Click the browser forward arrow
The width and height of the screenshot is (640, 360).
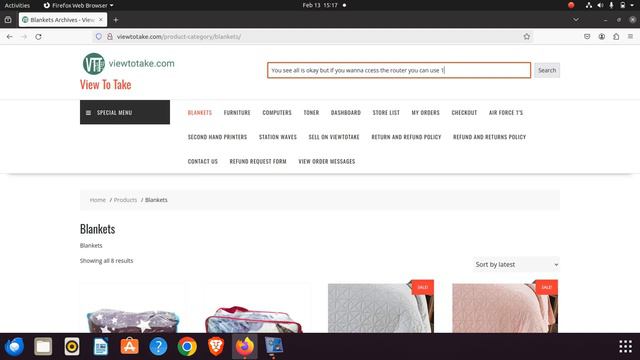point(24,37)
